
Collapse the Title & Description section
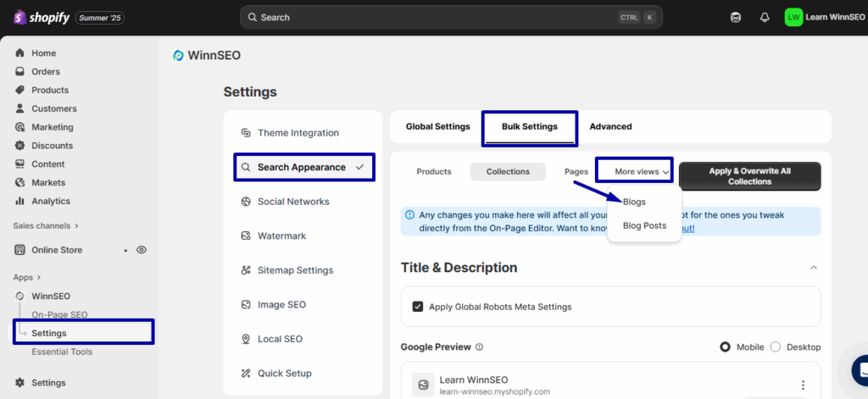[813, 268]
